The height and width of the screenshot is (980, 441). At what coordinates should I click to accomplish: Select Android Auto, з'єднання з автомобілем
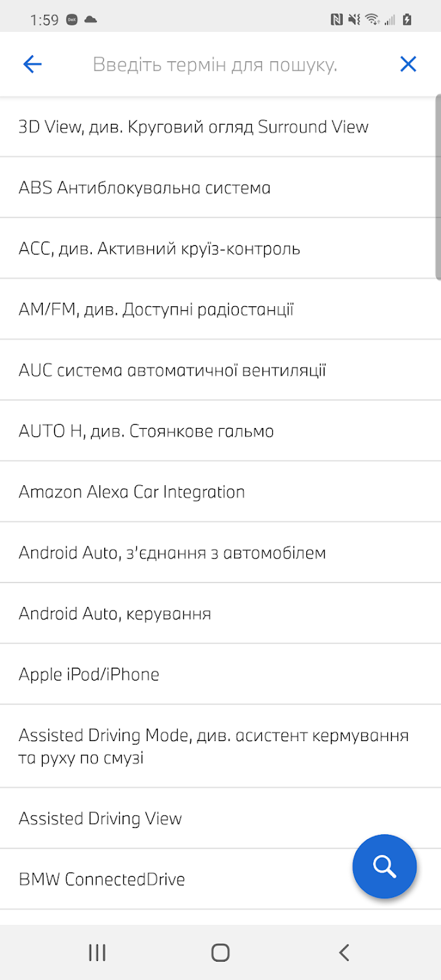click(172, 553)
